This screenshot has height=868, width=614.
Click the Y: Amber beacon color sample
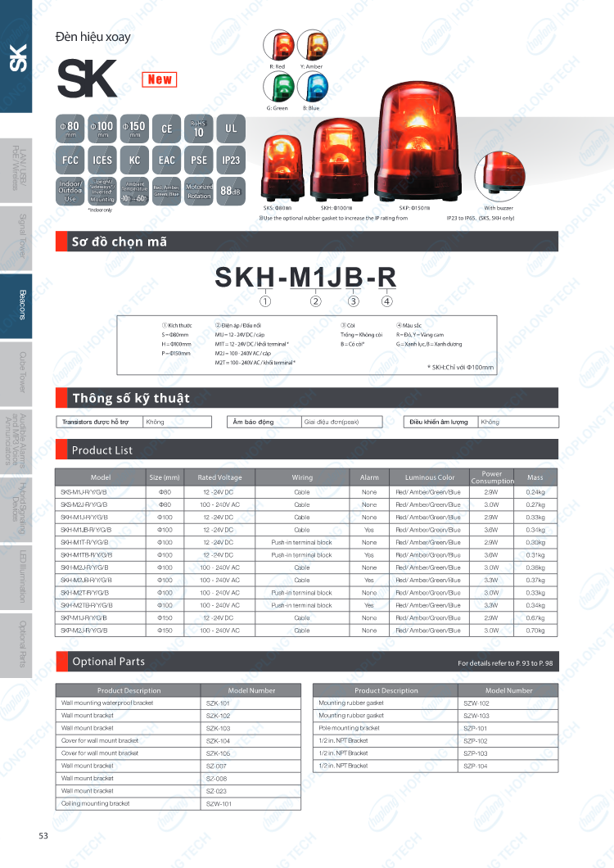[x=313, y=45]
